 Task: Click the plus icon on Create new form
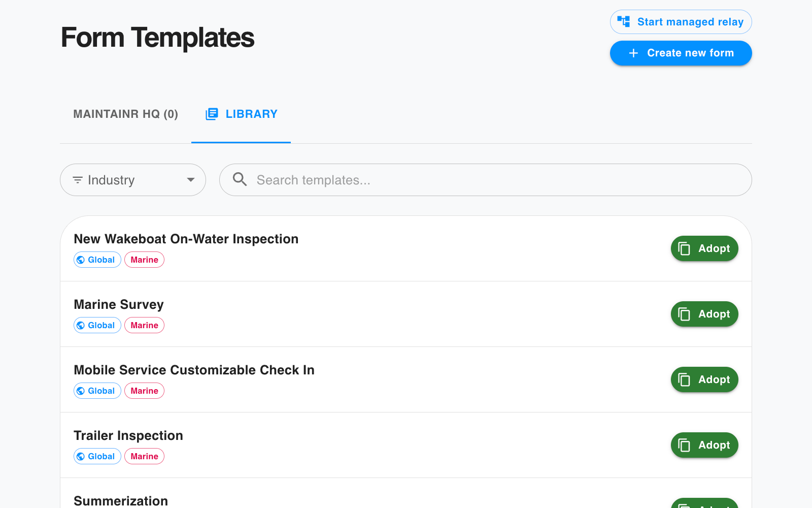633,53
